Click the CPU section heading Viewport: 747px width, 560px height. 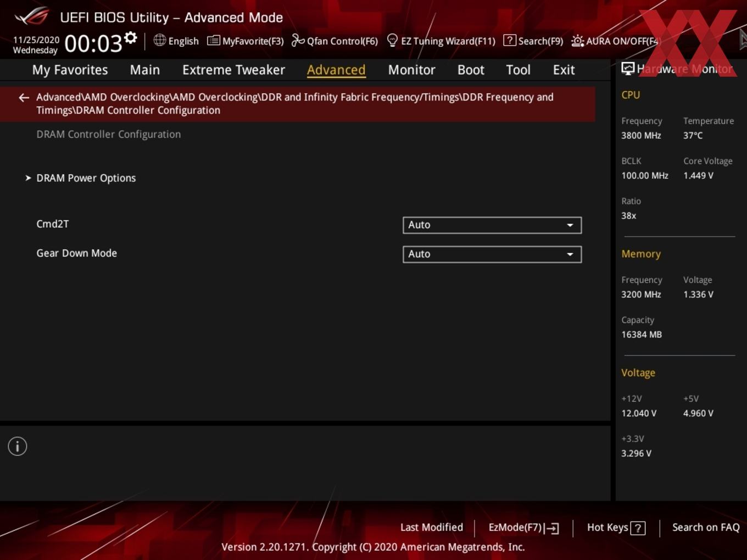tap(631, 94)
